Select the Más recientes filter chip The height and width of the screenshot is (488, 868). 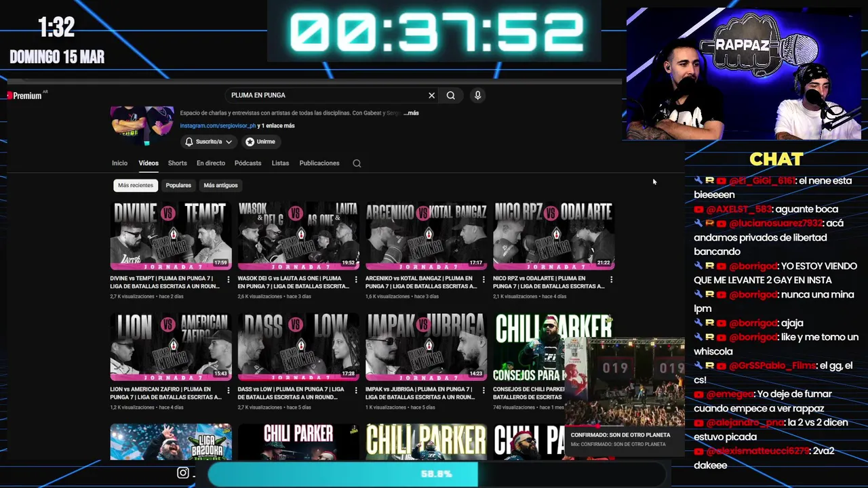pos(136,185)
